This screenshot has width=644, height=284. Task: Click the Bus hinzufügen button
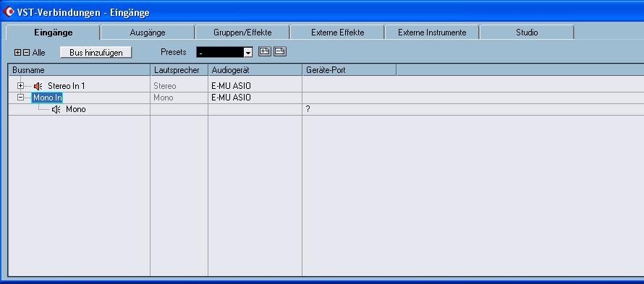(x=96, y=53)
